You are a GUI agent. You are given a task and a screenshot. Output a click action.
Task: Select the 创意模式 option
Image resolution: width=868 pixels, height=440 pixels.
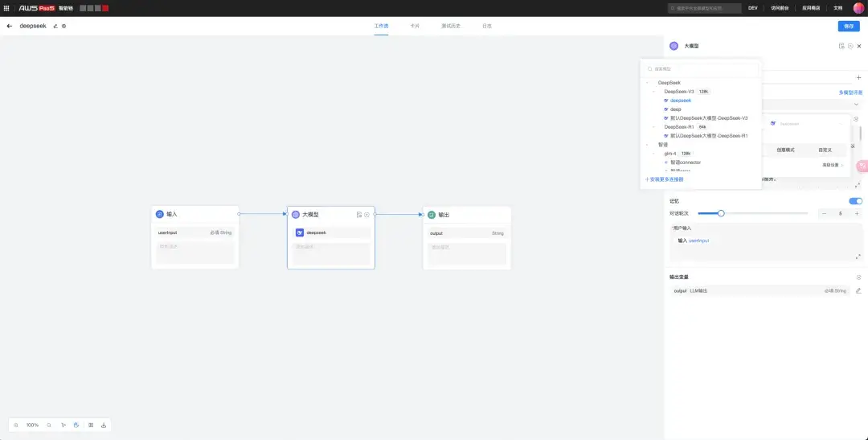pyautogui.click(x=785, y=150)
